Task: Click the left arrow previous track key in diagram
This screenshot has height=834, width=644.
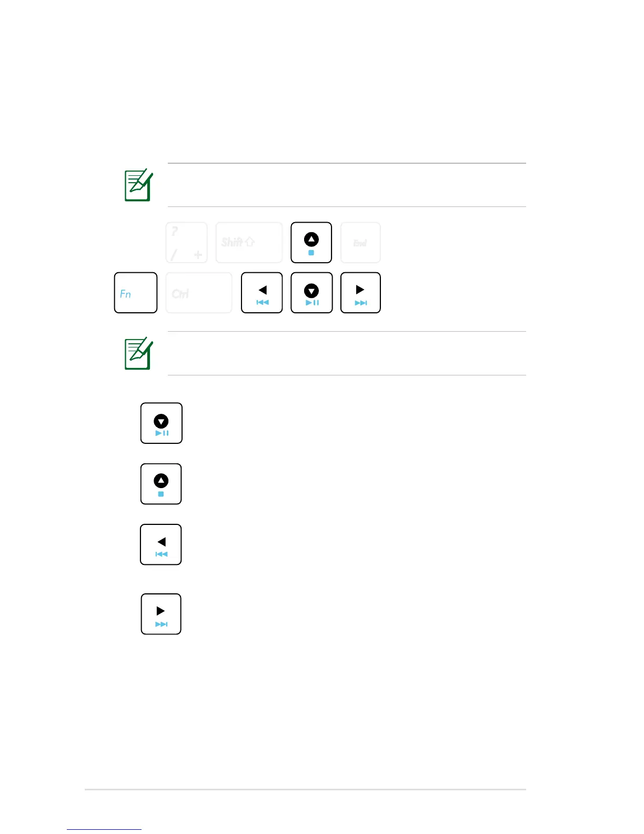Action: click(262, 293)
